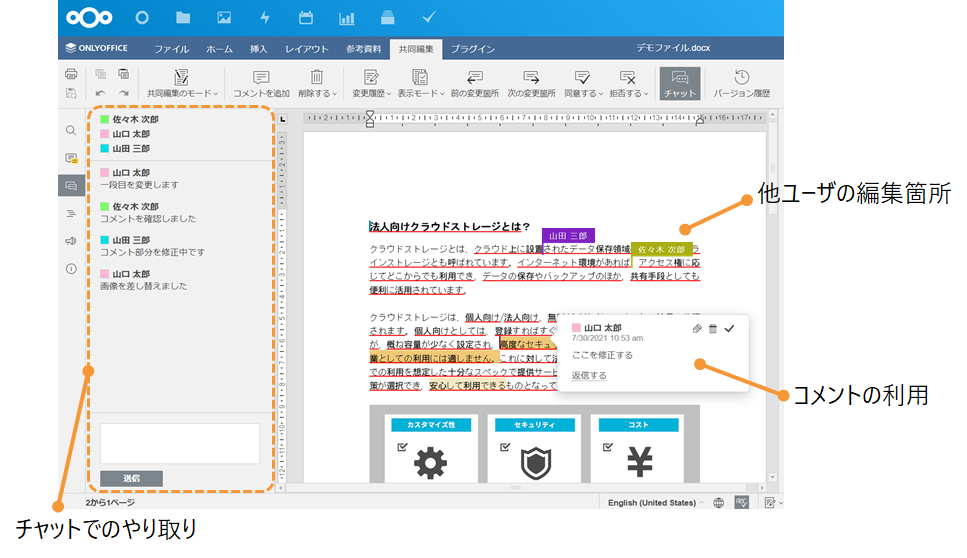This screenshot has width=967, height=558.
Task: Open the comments panel in left sidebar
Action: (x=71, y=158)
